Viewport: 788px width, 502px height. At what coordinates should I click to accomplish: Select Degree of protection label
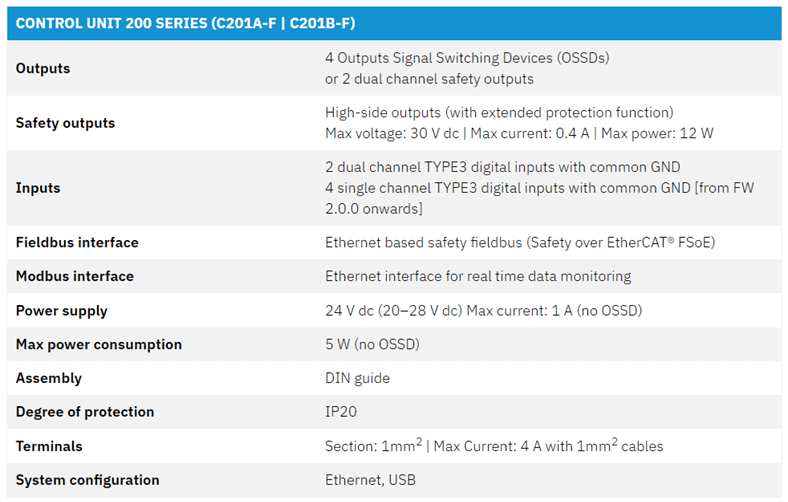85,412
